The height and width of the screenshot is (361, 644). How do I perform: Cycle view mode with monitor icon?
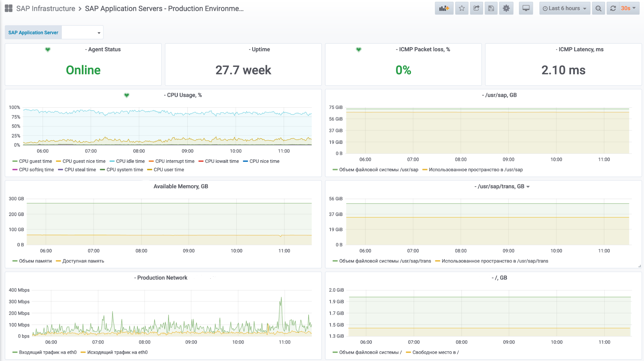(526, 8)
